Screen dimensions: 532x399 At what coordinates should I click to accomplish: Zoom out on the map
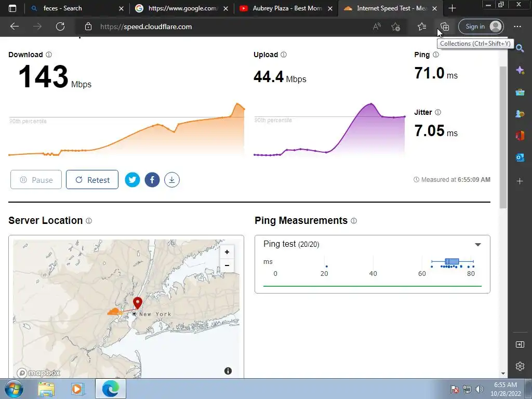coord(227,265)
